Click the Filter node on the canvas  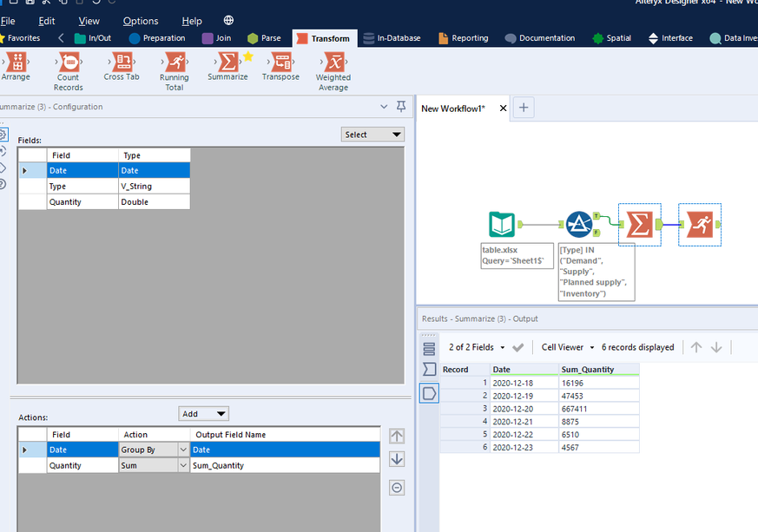tap(579, 225)
